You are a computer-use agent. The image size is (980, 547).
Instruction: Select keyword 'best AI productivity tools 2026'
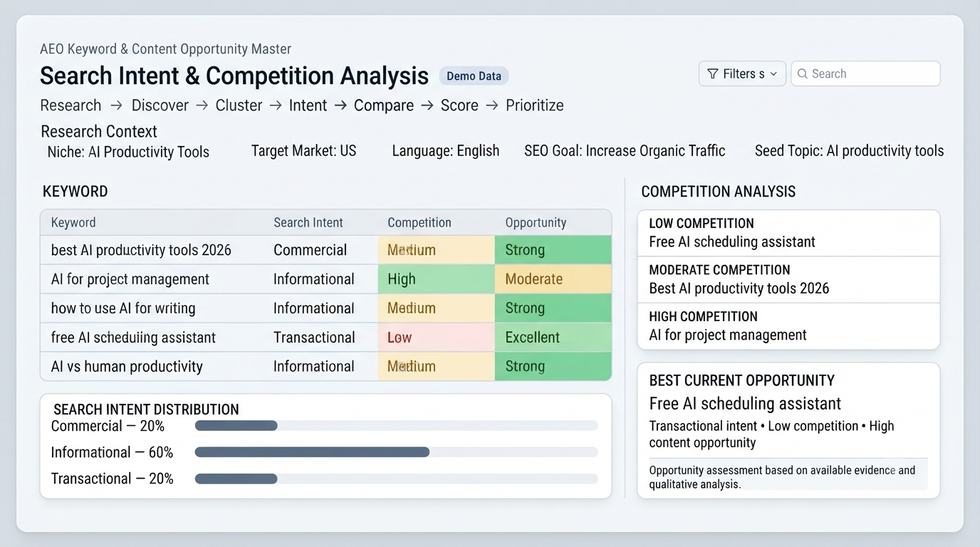point(141,250)
